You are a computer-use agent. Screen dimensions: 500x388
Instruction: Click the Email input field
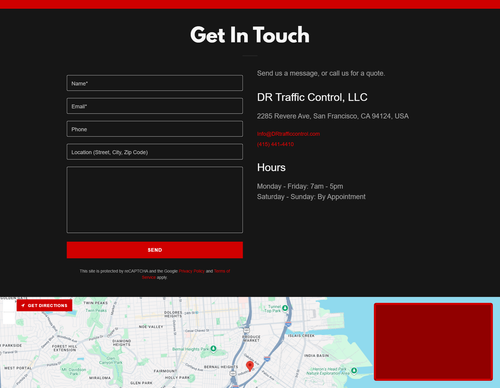click(155, 106)
